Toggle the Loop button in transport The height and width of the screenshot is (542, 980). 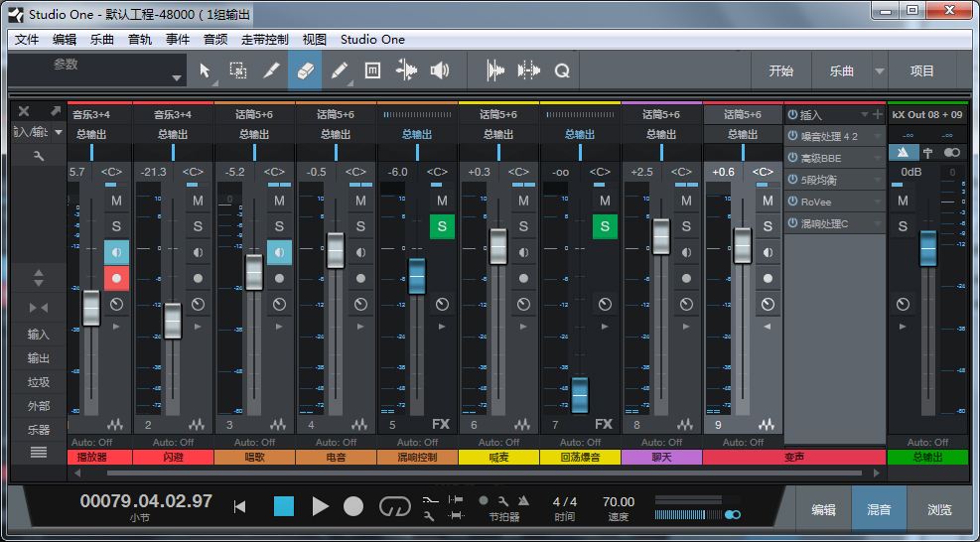pos(394,506)
